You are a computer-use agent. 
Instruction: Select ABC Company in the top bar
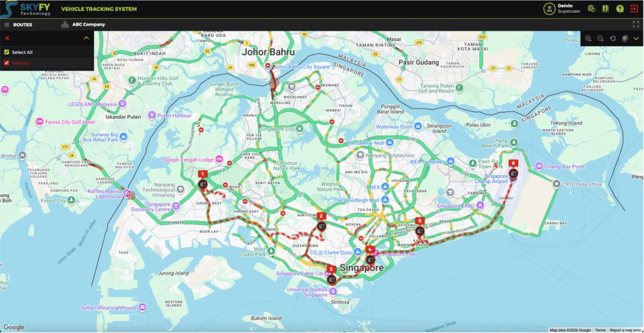click(x=89, y=25)
